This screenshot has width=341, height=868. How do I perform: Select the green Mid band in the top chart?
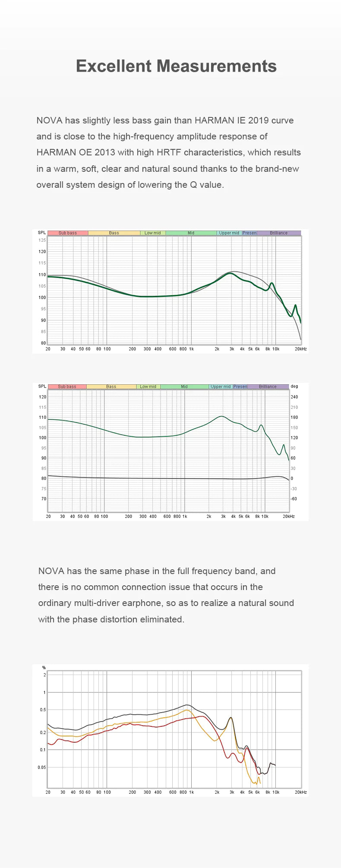pyautogui.click(x=191, y=233)
